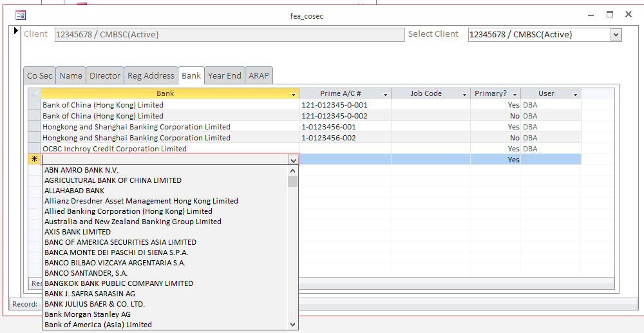Click bank list scroll down arrow

click(293, 325)
